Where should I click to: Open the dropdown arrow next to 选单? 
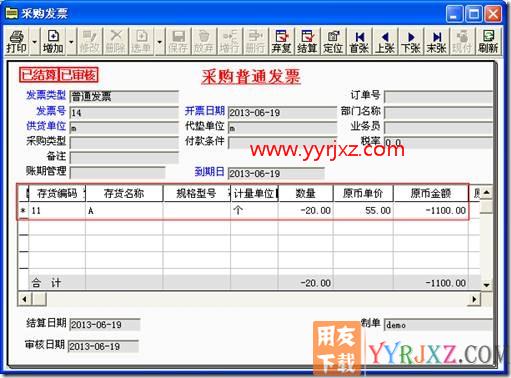159,42
